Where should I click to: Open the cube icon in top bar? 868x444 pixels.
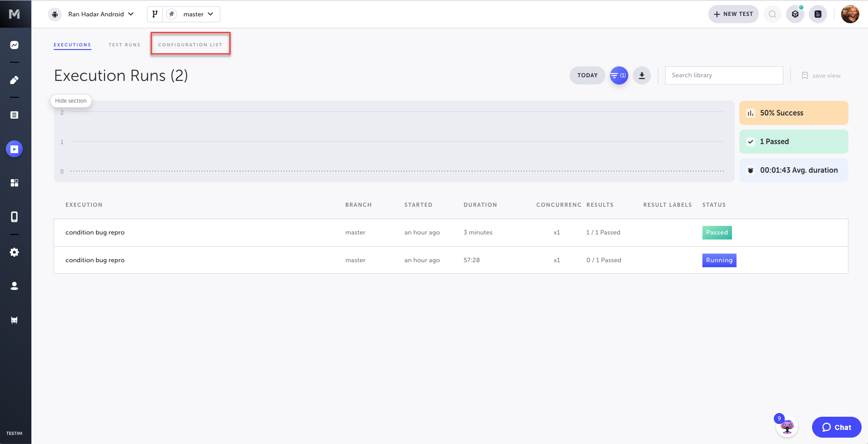point(795,14)
